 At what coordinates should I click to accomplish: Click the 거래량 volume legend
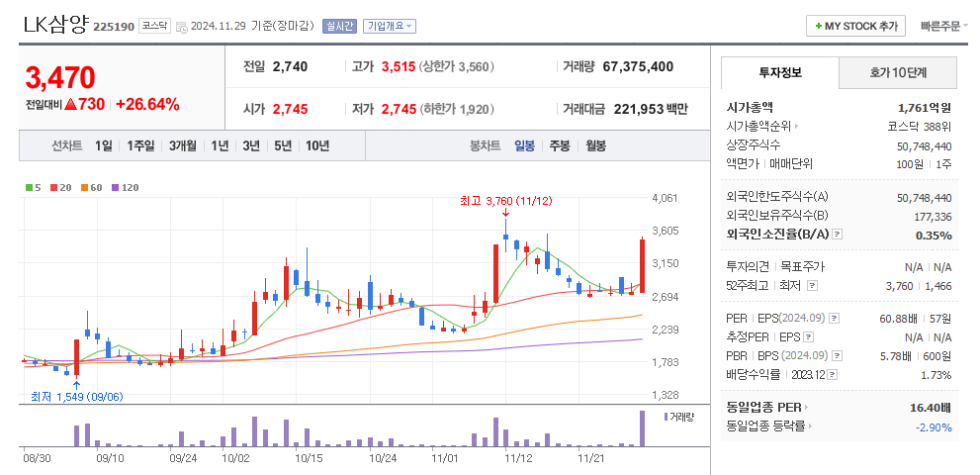pyautogui.click(x=678, y=417)
